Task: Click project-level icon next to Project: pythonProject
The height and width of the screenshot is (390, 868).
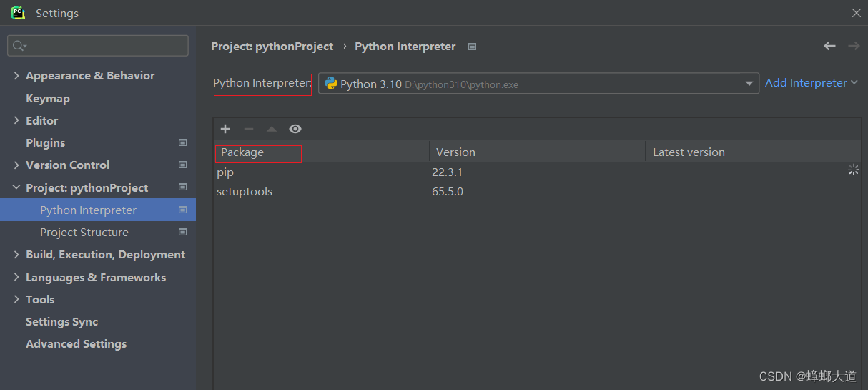Action: pos(182,187)
